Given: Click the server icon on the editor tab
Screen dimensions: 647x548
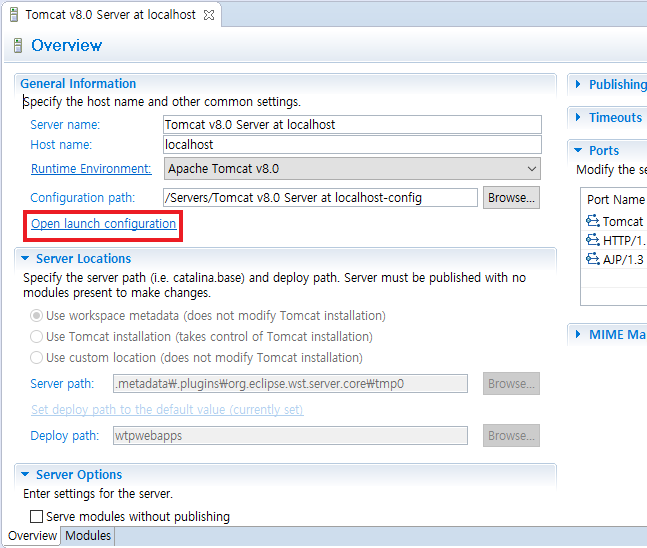Looking at the screenshot, I should tap(14, 15).
